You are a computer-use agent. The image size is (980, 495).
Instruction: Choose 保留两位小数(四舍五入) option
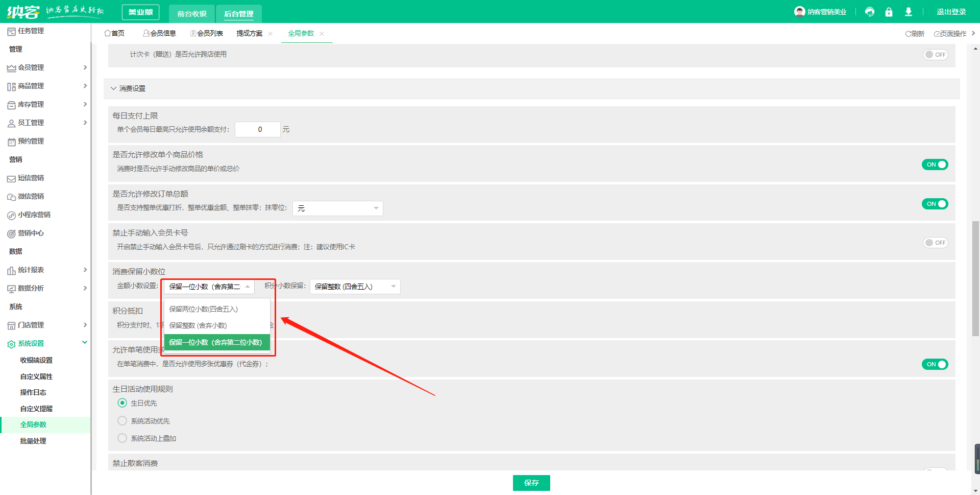coord(204,309)
